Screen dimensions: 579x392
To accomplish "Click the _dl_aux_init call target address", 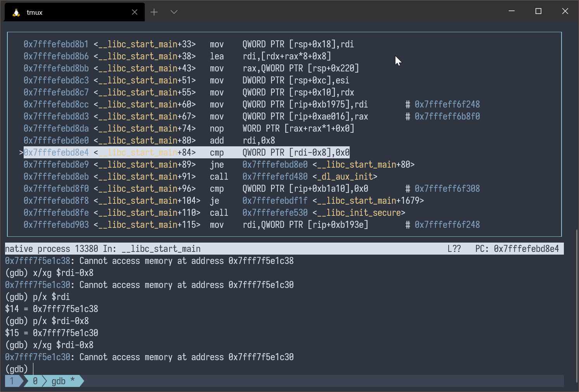I will [x=275, y=177].
